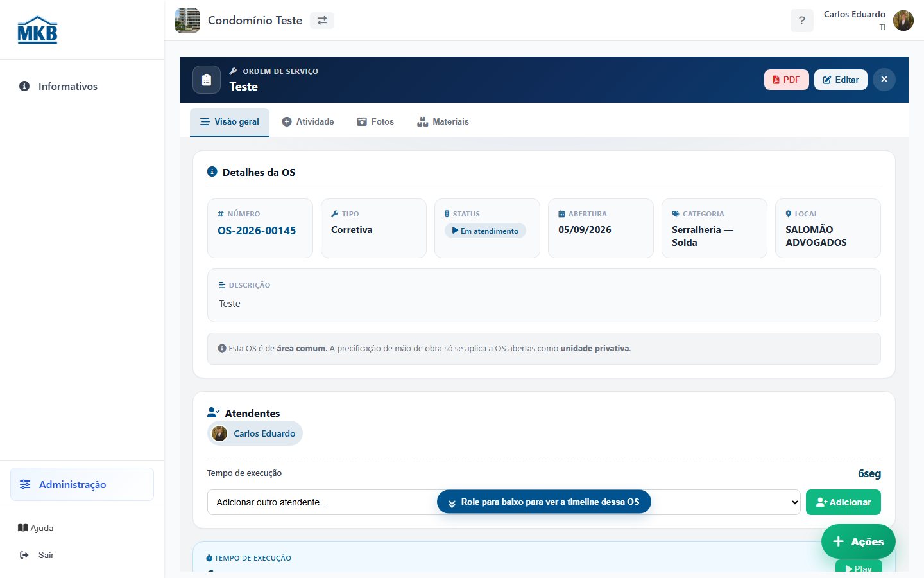Click the Condomínio Teste building thumbnail
Viewport: 924px width, 578px height.
click(x=187, y=21)
